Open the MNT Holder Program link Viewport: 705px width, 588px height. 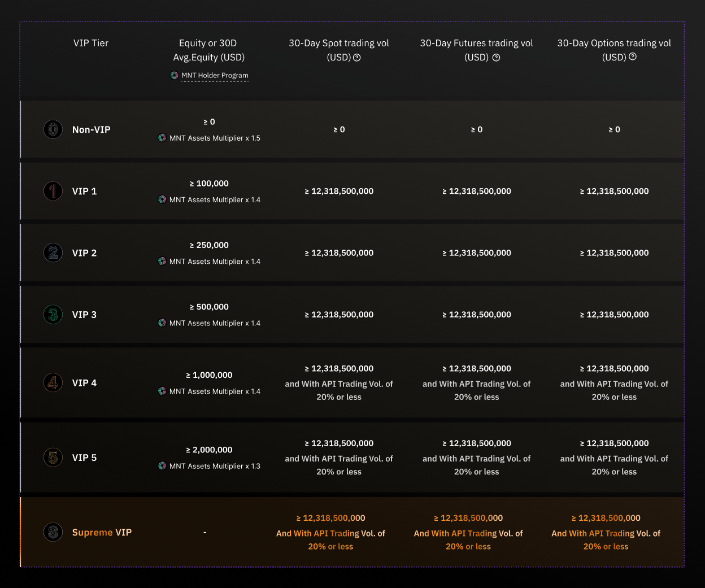[x=215, y=75]
